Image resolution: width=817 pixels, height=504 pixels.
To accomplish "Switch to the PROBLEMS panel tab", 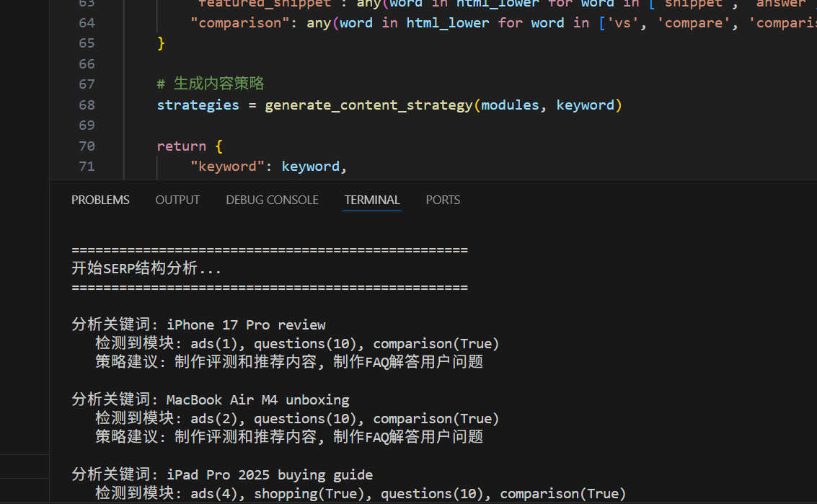I will tap(100, 200).
